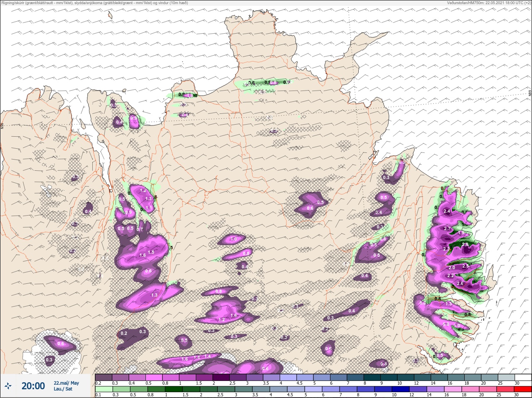Click the 2.7 precipitation value on the map
Image resolution: width=532 pixels, height=398 pixels.
447,229
